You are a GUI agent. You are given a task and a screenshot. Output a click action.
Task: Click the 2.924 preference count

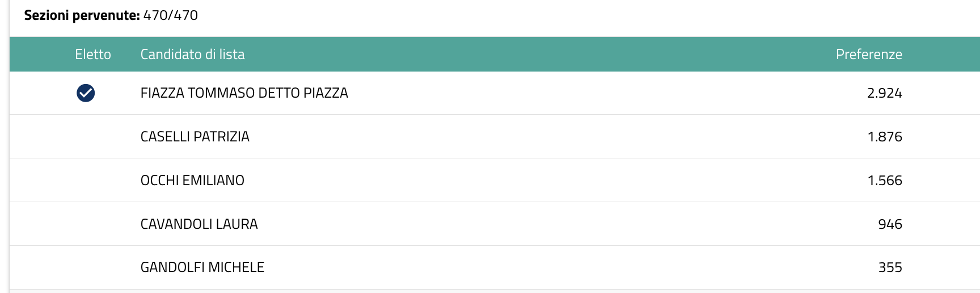(x=884, y=93)
